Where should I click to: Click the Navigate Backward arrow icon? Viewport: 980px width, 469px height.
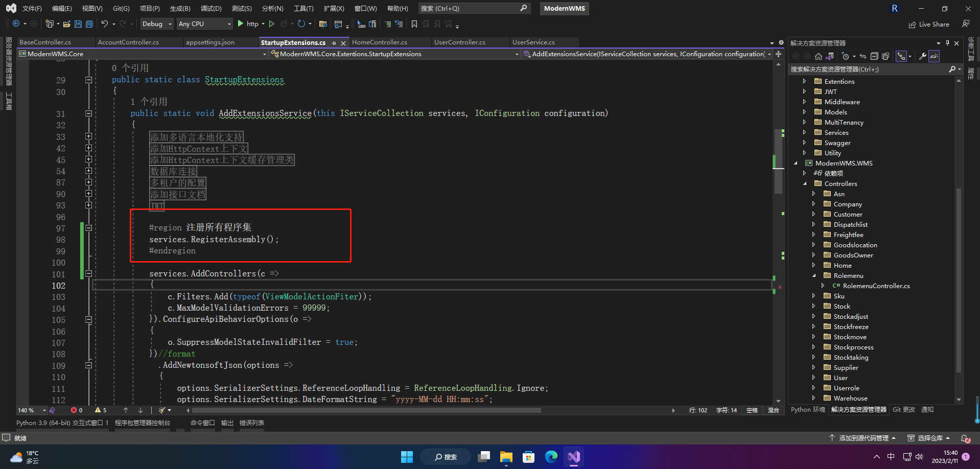point(16,24)
